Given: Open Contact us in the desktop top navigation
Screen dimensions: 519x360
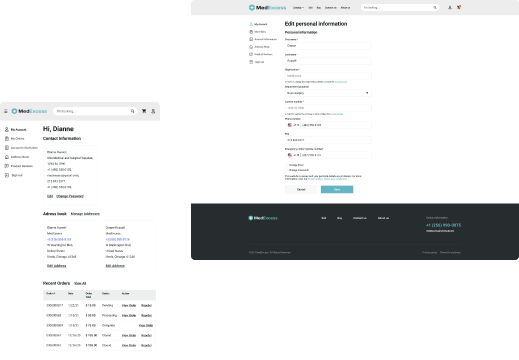Looking at the screenshot, I should tap(331, 7).
